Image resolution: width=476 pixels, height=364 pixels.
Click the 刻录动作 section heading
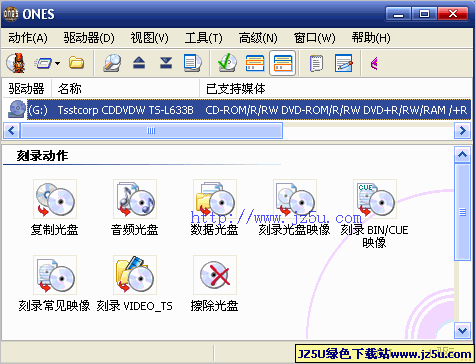(42, 156)
